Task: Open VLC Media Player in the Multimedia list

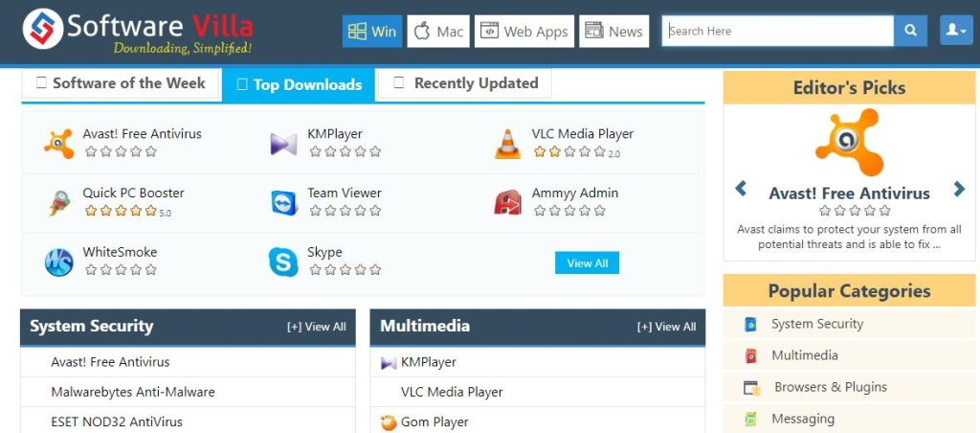Action: [452, 393]
